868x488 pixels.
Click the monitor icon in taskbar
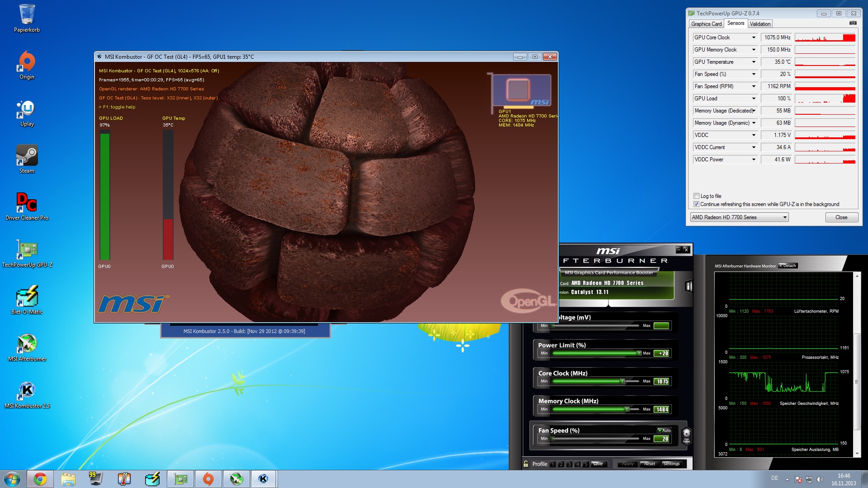(96, 479)
